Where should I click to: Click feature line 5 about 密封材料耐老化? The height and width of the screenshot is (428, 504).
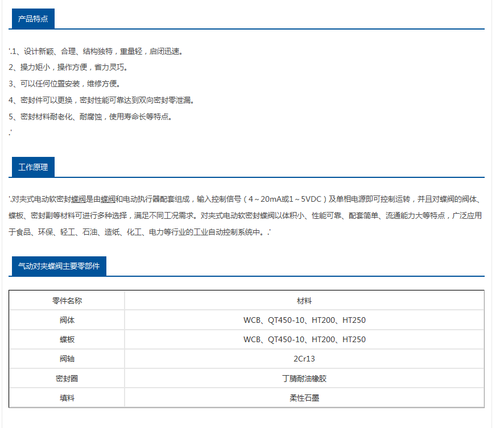click(x=91, y=117)
